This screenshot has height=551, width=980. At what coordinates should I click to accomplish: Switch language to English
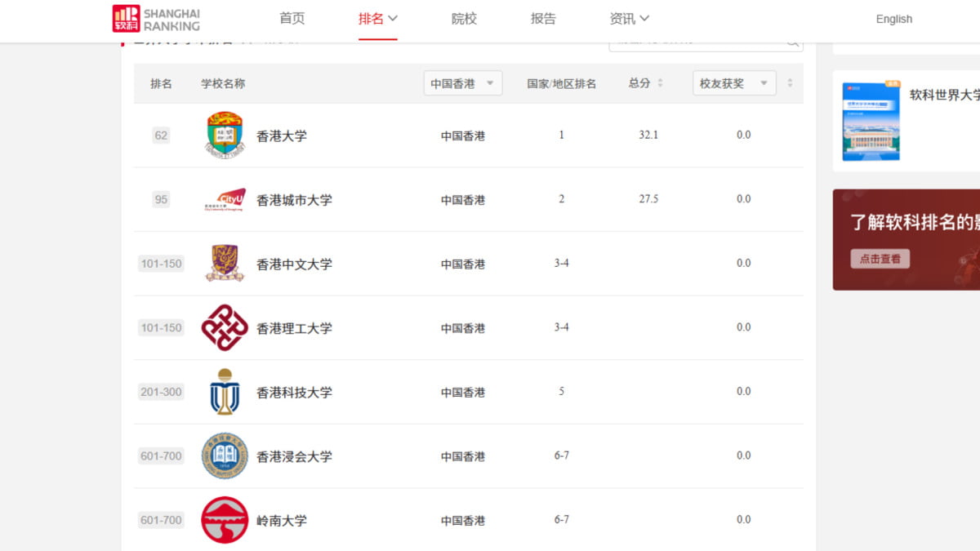[x=894, y=19]
